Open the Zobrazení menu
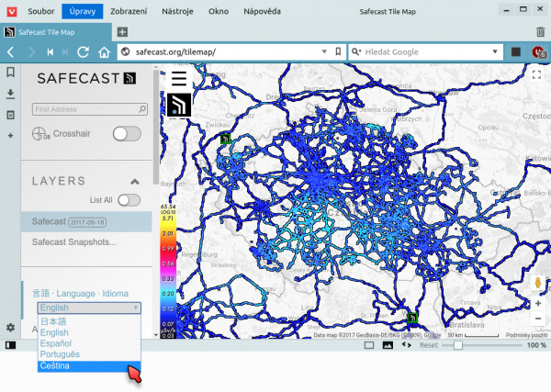 point(129,12)
